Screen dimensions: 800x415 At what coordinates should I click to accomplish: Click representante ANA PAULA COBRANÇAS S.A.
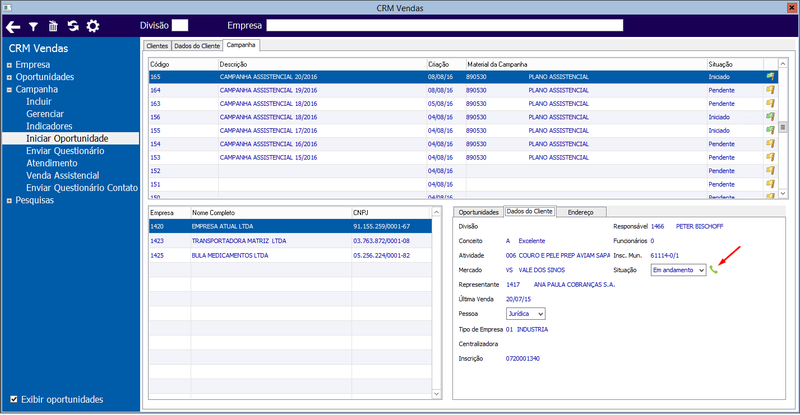574,284
